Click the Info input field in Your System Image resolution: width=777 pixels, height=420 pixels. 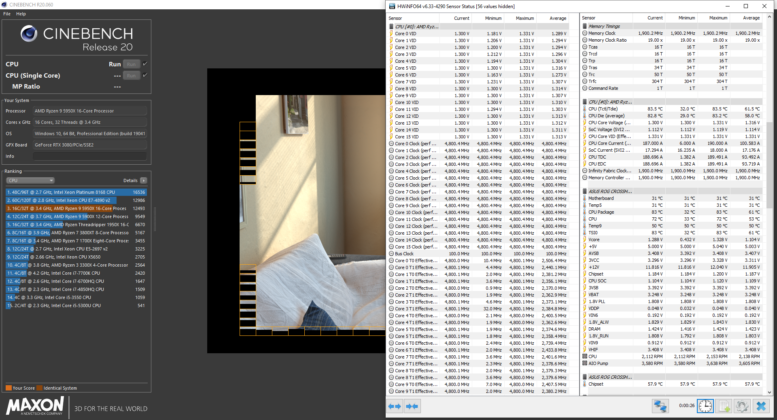point(90,156)
